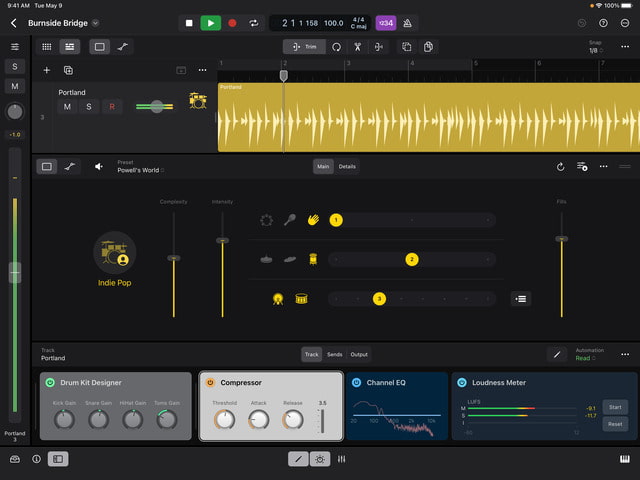Viewport: 640px width, 480px height.
Task: Open the mixer faders icon
Action: [x=342, y=459]
